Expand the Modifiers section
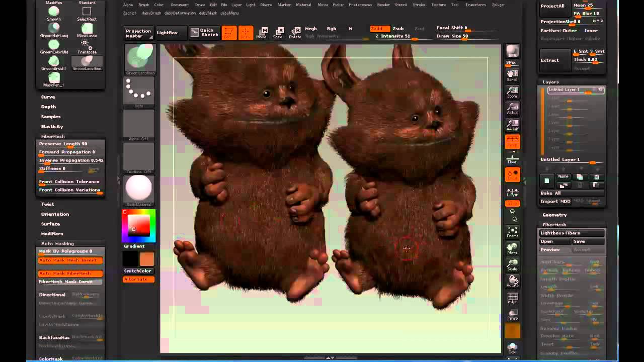Screen dimensions: 644x362 tap(52, 234)
